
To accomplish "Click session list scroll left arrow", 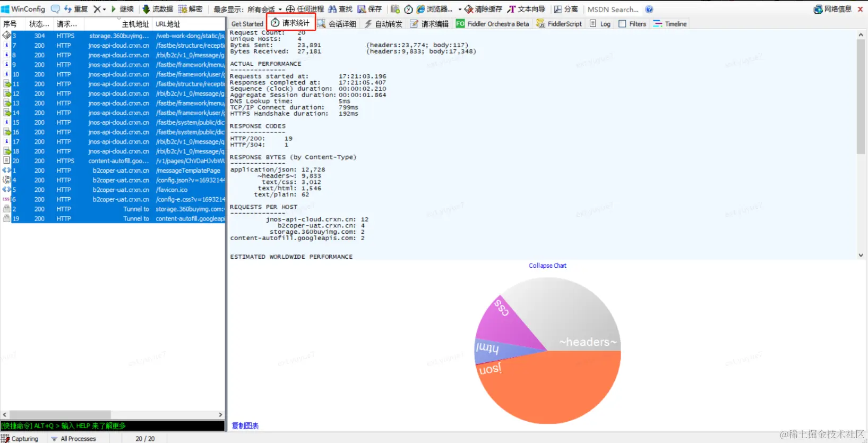I will pyautogui.click(x=5, y=414).
